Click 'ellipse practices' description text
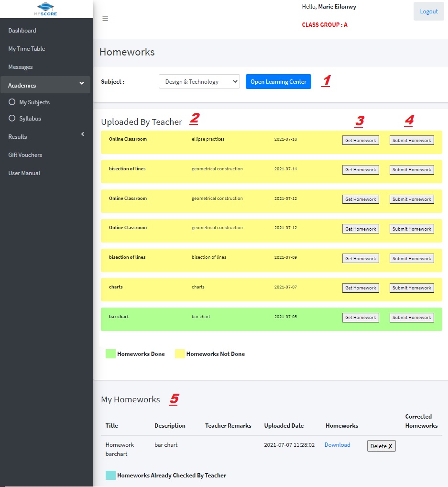This screenshot has width=448, height=487. tap(208, 139)
